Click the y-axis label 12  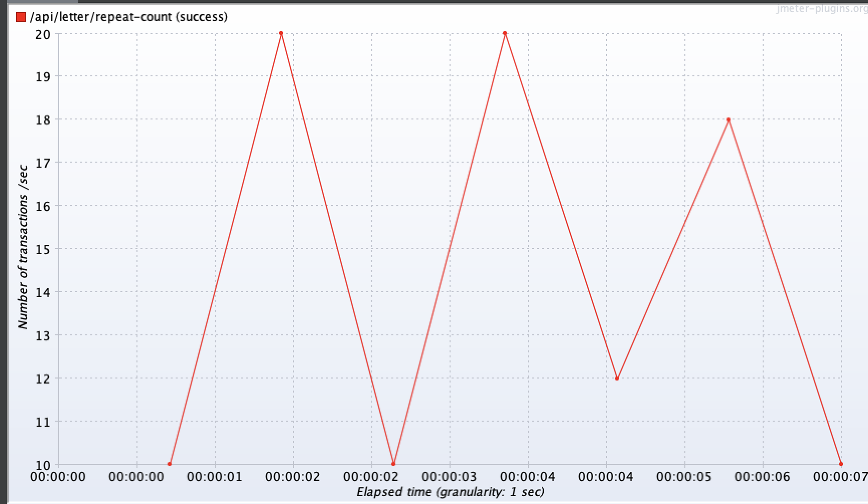[43, 379]
